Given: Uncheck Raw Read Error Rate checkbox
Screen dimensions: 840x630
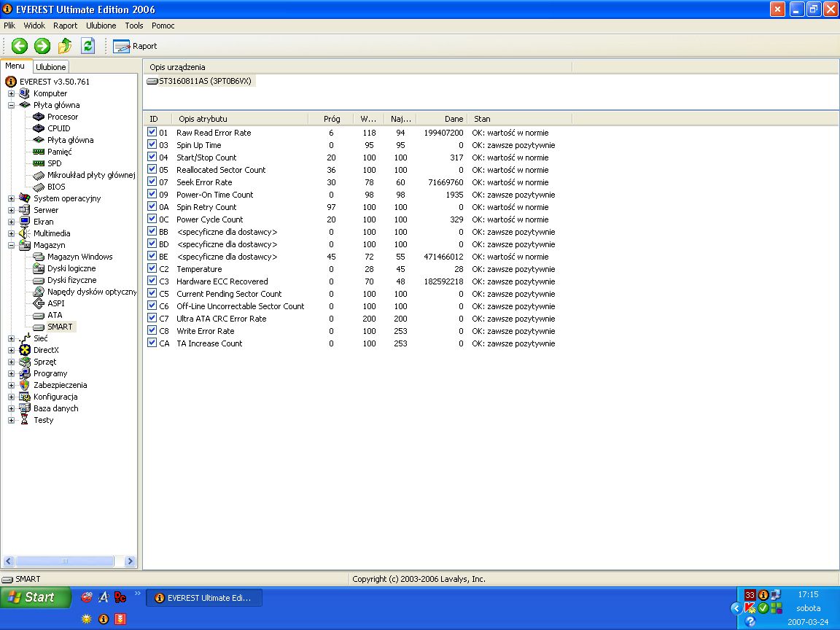Looking at the screenshot, I should [x=152, y=132].
